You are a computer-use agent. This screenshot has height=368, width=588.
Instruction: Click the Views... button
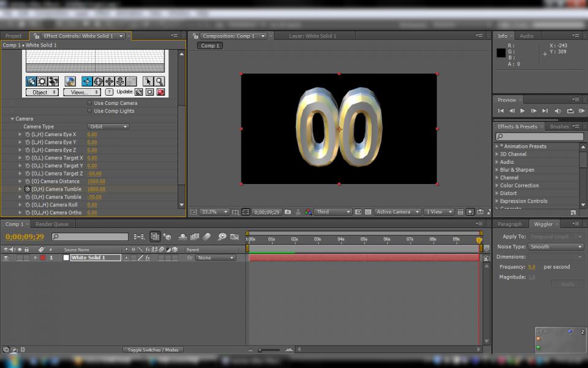pyautogui.click(x=81, y=92)
